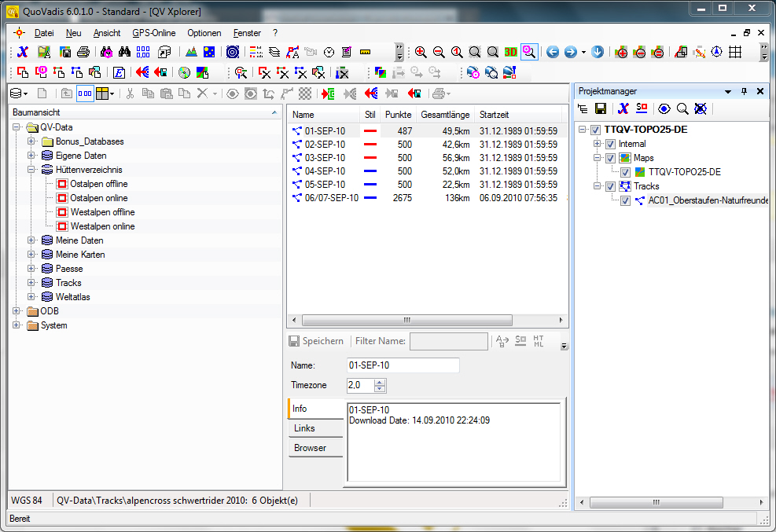Viewport: 776px width, 532px height.
Task: Click the blue Stil swatch of 06/07-SEP-10
Action: pos(370,198)
